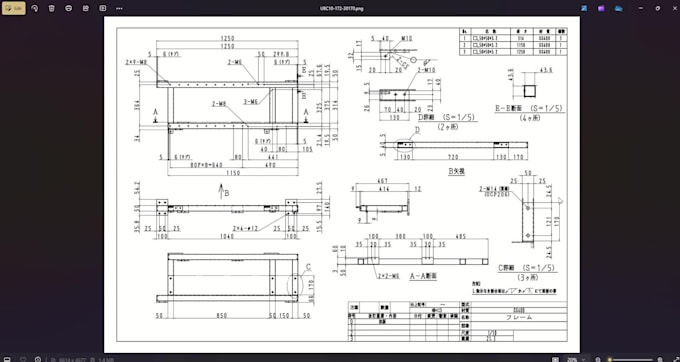Open the Designer app shortcut icon
The width and height of the screenshot is (680, 362).
pyautogui.click(x=584, y=8)
